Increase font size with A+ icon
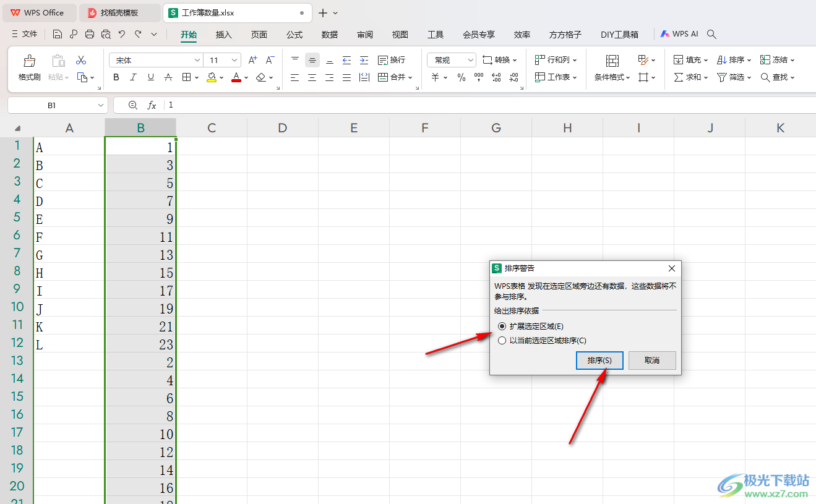The height and width of the screenshot is (504, 816). tap(252, 60)
